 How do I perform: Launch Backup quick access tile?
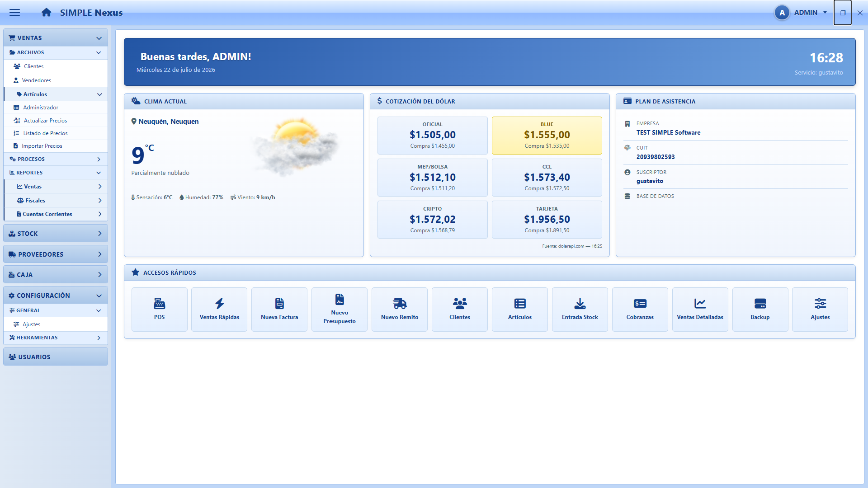[x=760, y=310]
